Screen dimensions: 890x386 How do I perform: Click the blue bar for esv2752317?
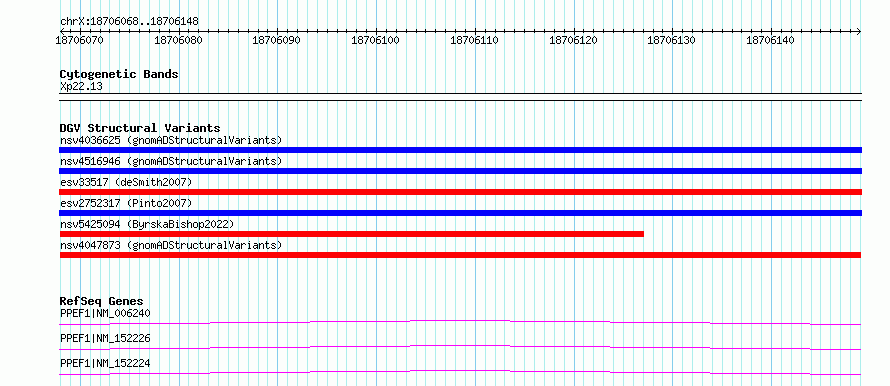(460, 213)
